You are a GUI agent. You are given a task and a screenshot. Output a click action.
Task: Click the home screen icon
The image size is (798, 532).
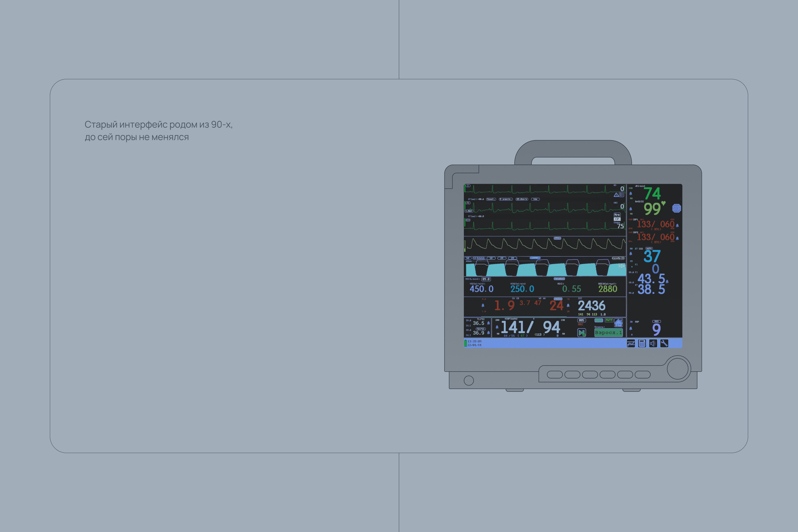tap(618, 323)
